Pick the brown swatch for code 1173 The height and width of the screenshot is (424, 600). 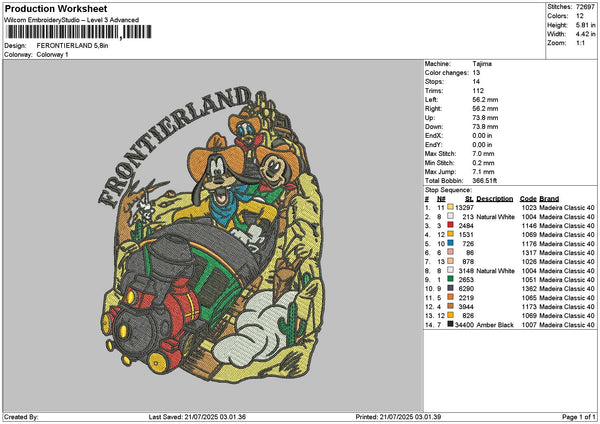pyautogui.click(x=450, y=306)
